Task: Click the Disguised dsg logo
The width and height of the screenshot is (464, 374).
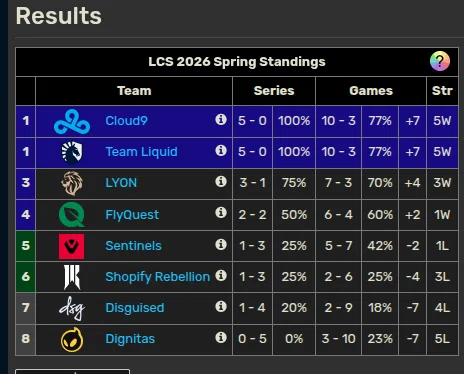Action: (x=72, y=308)
